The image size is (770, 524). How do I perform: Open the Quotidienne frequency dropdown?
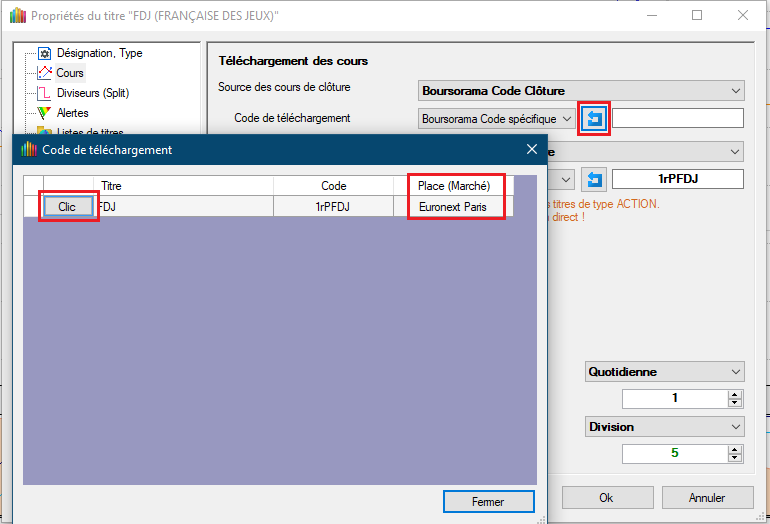[665, 372]
